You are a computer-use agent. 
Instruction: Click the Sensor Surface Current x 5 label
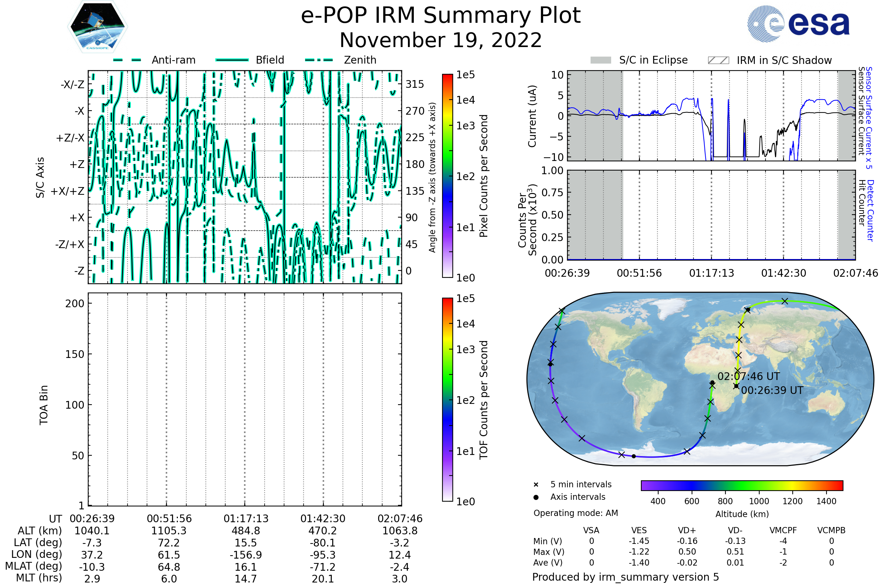(x=868, y=118)
